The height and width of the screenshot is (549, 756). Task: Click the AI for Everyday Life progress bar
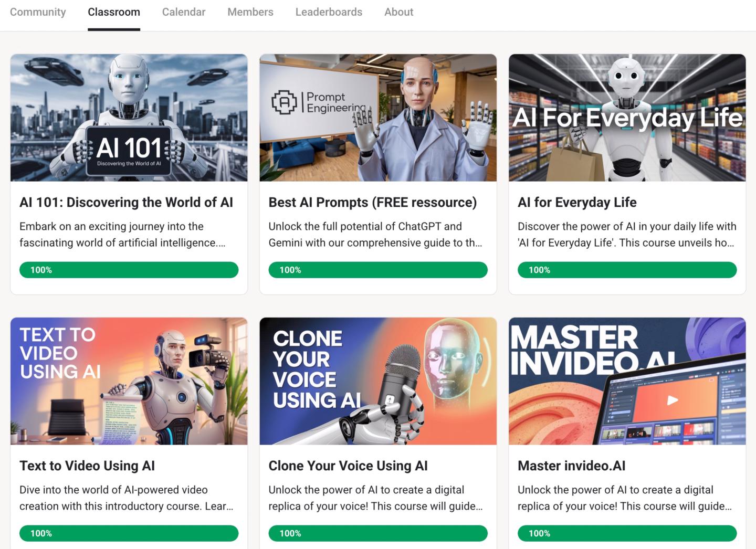(627, 270)
